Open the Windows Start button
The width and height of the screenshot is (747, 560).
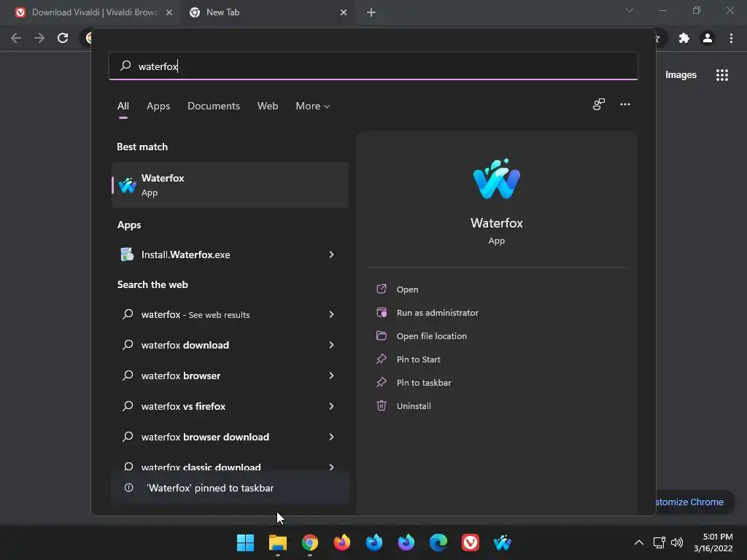(245, 542)
